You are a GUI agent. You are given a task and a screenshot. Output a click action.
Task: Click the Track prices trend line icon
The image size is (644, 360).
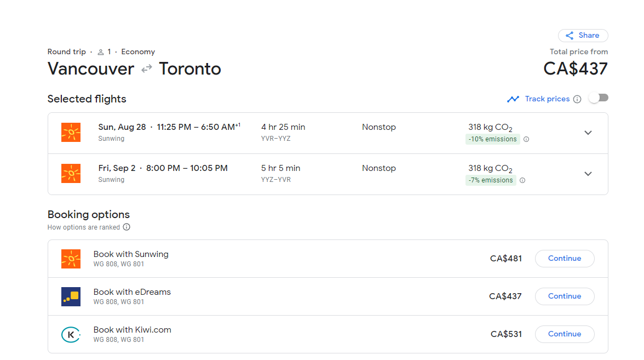click(513, 99)
